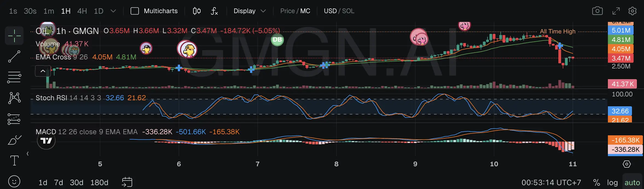Click date label 10 on time axis
The width and height of the screenshot is (644, 189).
pyautogui.click(x=494, y=164)
